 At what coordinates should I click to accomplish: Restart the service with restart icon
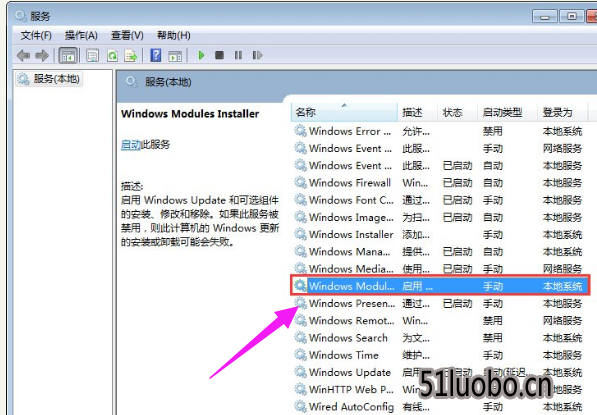pos(257,56)
